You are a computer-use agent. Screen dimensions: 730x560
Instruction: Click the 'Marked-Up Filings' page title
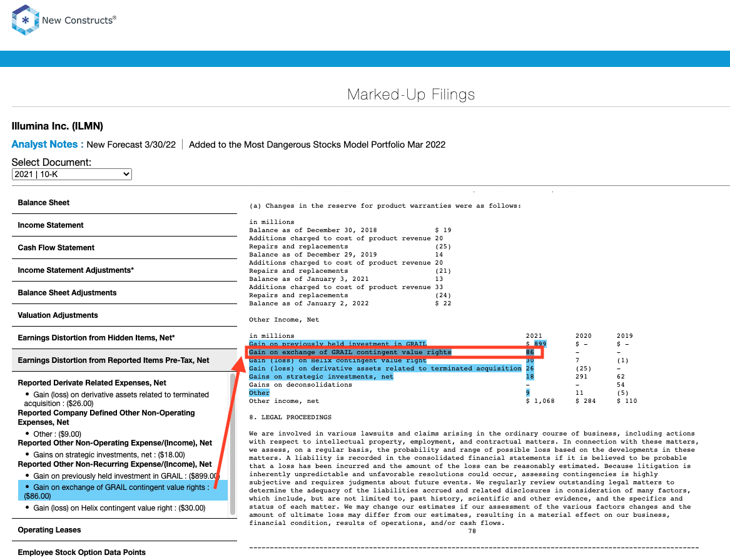click(x=410, y=94)
